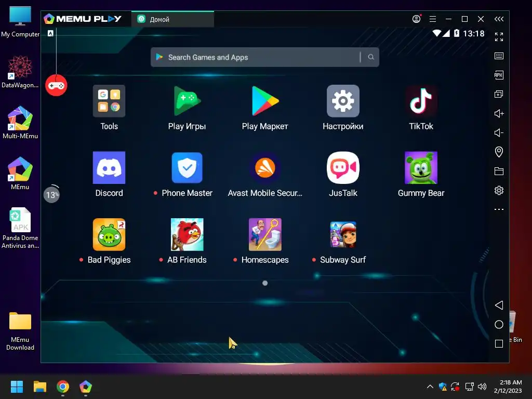Click the home page indicator dot
This screenshot has width=532, height=399.
[265, 283]
